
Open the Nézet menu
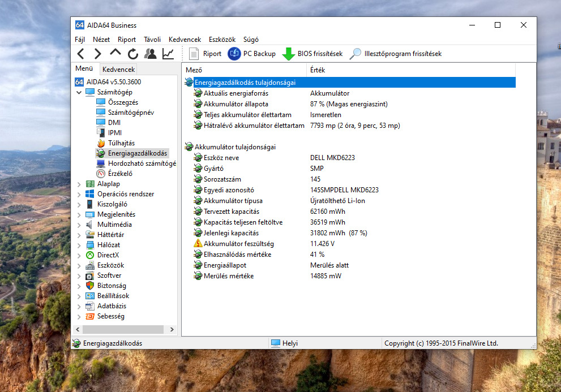tap(101, 40)
